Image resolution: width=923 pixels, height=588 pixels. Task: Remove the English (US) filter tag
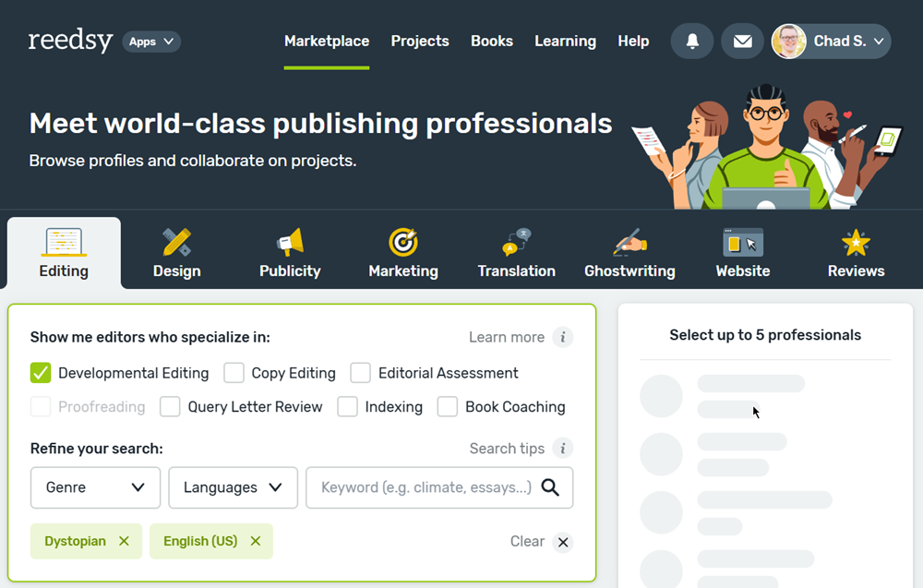[x=256, y=541]
